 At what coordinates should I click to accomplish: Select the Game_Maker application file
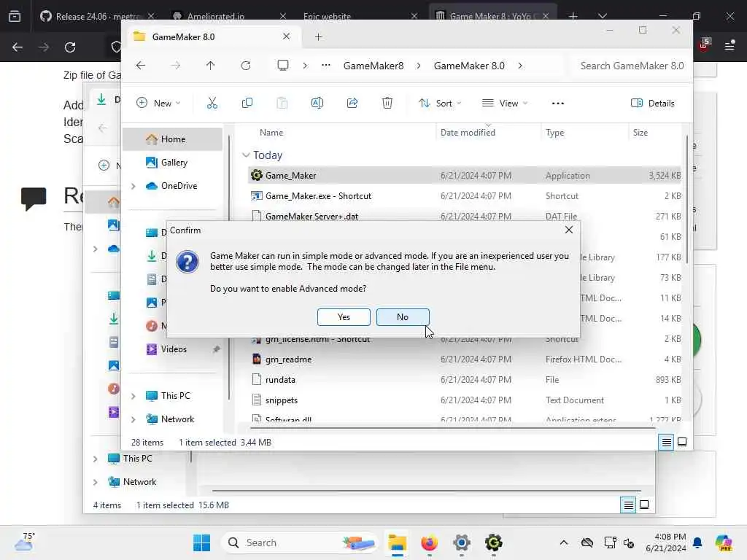pyautogui.click(x=465, y=175)
